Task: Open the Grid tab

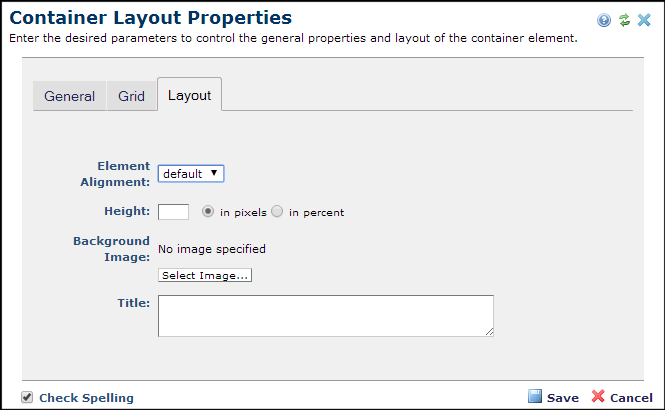Action: tap(132, 96)
